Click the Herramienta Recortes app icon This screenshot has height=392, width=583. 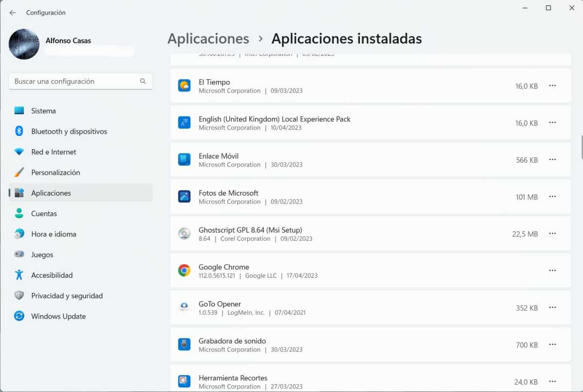pyautogui.click(x=184, y=381)
